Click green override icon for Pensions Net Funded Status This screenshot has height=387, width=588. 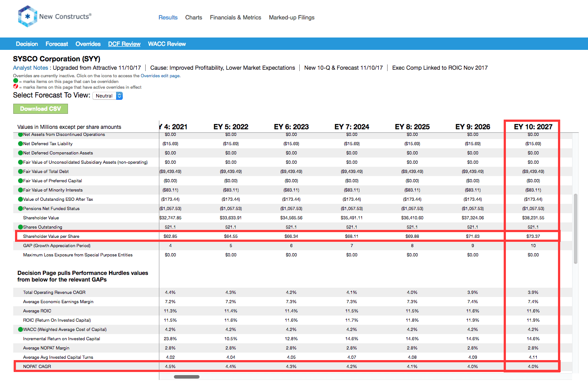20,209
